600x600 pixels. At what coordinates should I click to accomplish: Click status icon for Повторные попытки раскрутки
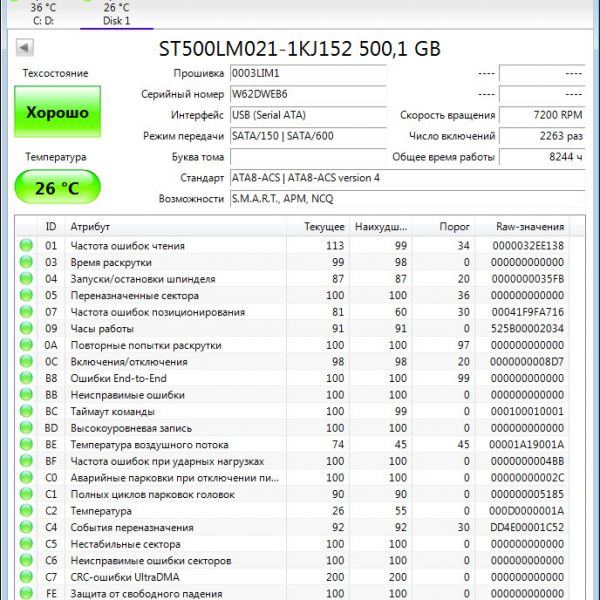tap(26, 345)
